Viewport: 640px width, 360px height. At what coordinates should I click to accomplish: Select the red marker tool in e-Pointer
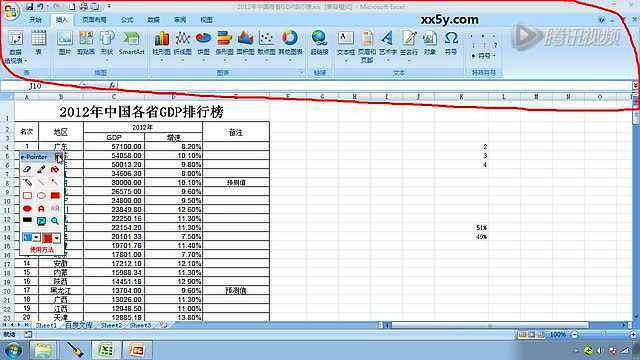coord(41,169)
